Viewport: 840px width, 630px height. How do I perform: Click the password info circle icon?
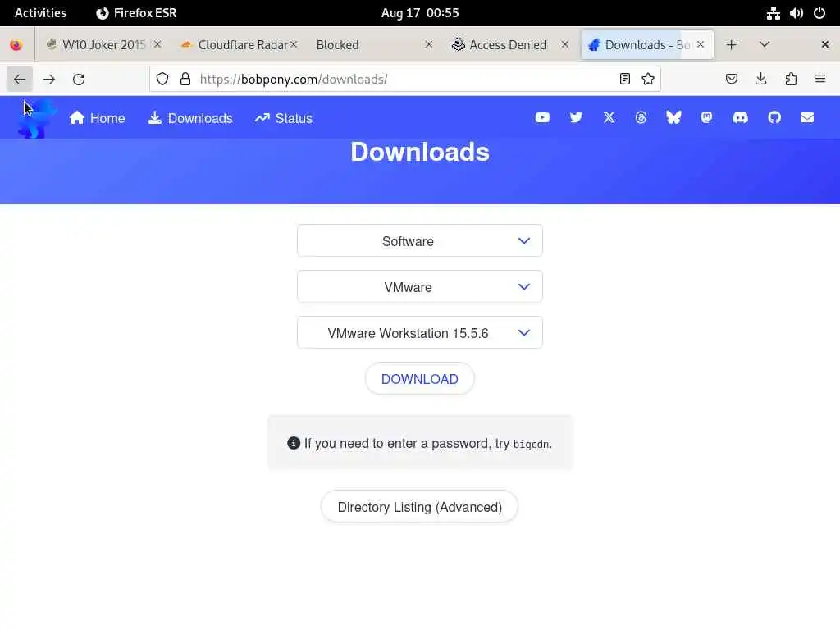click(294, 443)
